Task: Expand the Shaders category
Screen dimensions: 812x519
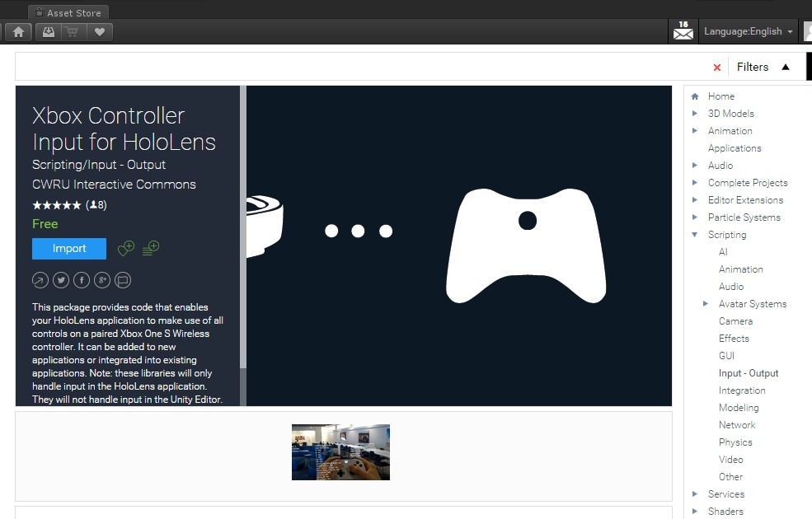Action: (x=695, y=512)
